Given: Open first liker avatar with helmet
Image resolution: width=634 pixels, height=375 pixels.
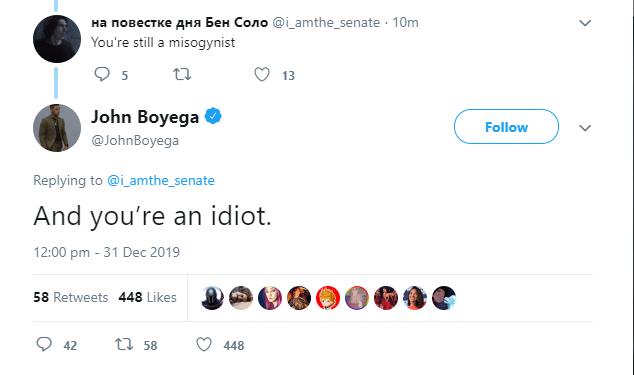Looking at the screenshot, I should 212,298.
